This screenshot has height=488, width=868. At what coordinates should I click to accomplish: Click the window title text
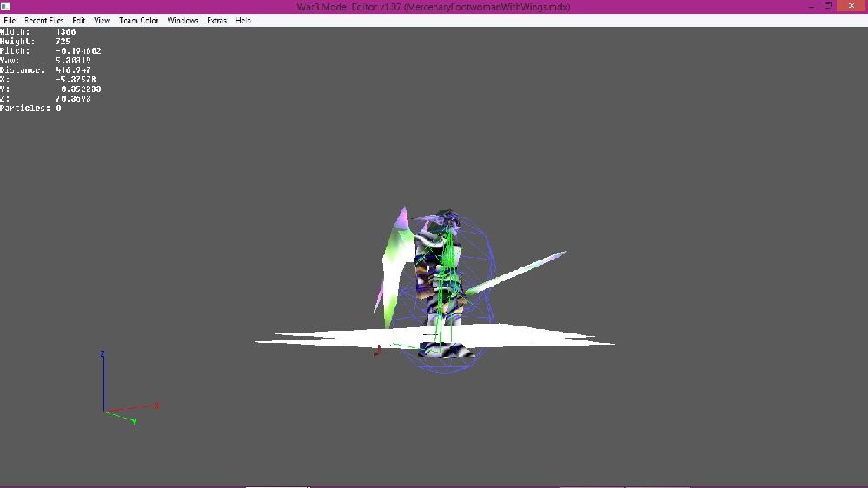[433, 7]
